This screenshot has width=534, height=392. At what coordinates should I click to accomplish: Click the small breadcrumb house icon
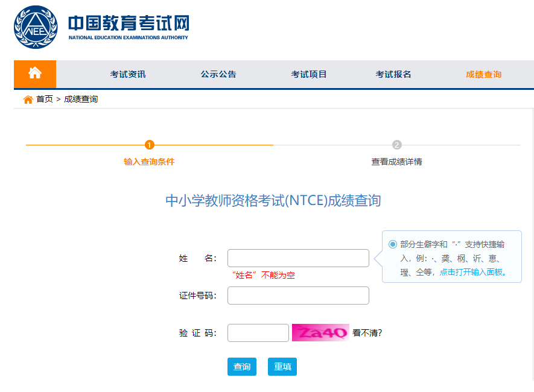tap(28, 100)
